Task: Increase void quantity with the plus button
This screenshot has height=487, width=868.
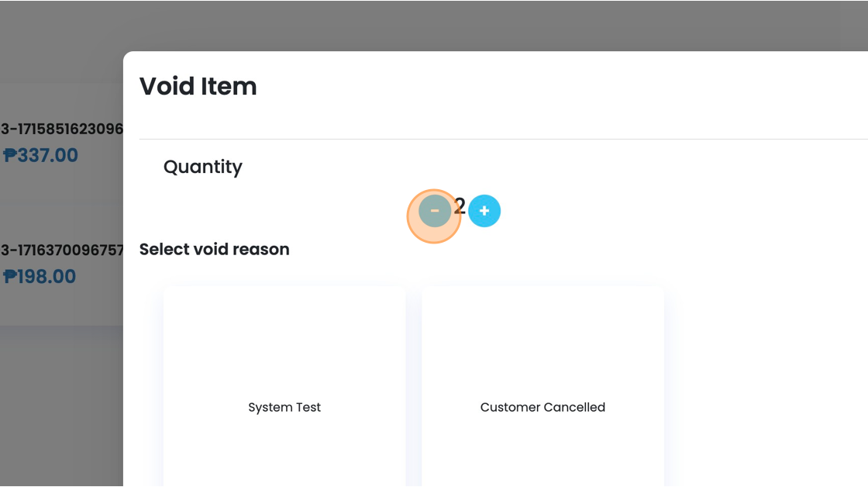Action: 484,210
